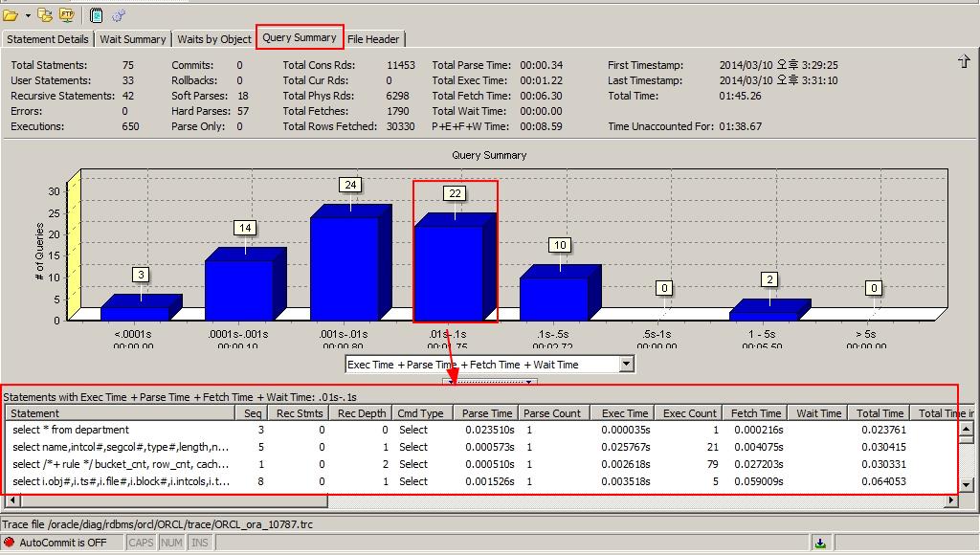The height and width of the screenshot is (555, 980).
Task: Sort by the Exec Count column header
Action: 689,413
